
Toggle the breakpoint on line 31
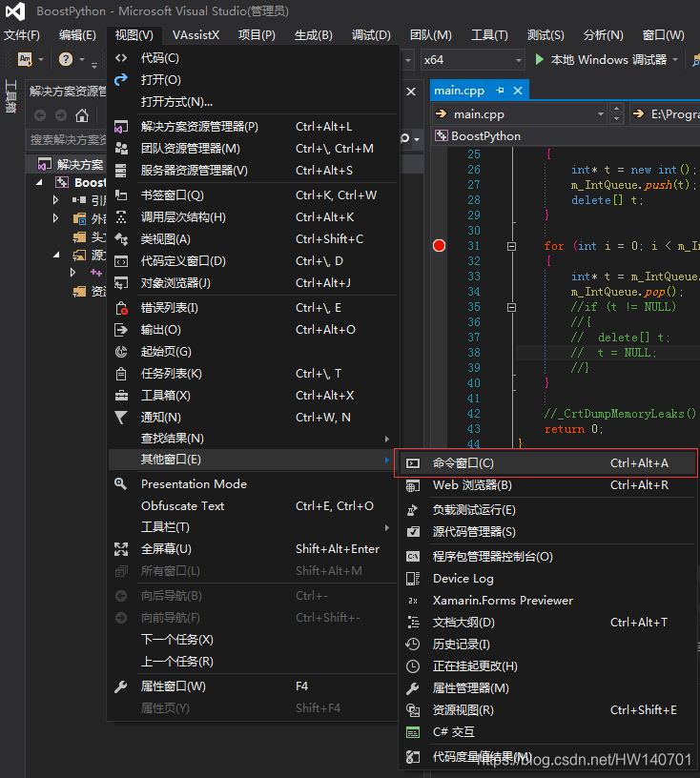coord(439,246)
